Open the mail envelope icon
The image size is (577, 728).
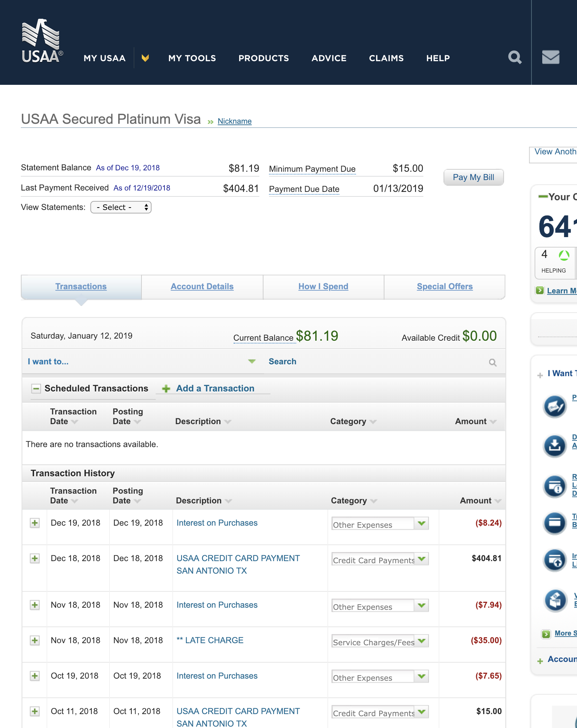(x=551, y=57)
